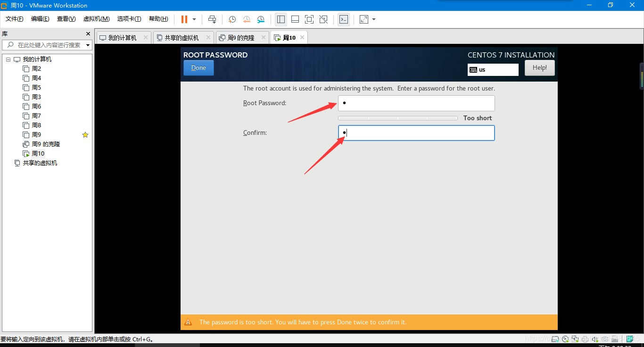Click the password strength bar
This screenshot has width=644, height=347.
(x=398, y=118)
